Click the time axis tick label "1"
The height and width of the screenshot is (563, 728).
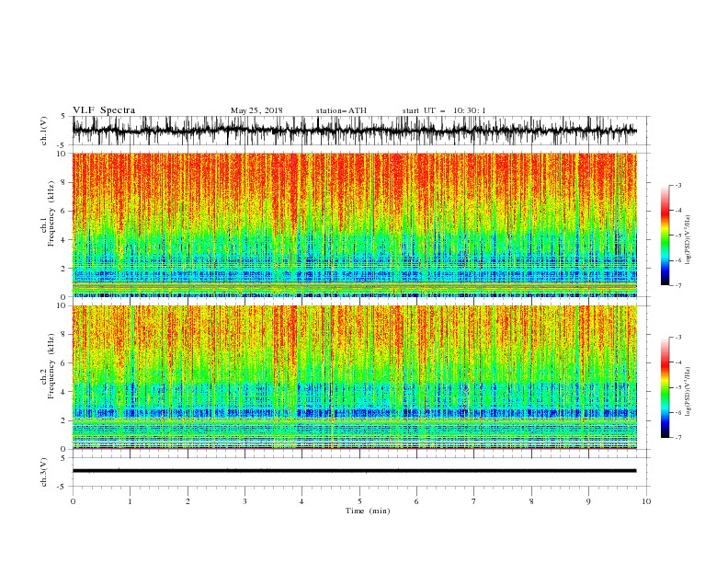(130, 501)
